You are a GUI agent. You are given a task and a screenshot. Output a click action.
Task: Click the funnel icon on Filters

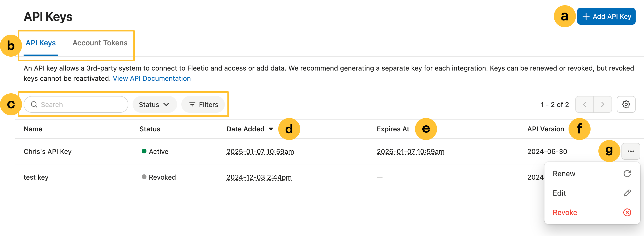(x=193, y=104)
